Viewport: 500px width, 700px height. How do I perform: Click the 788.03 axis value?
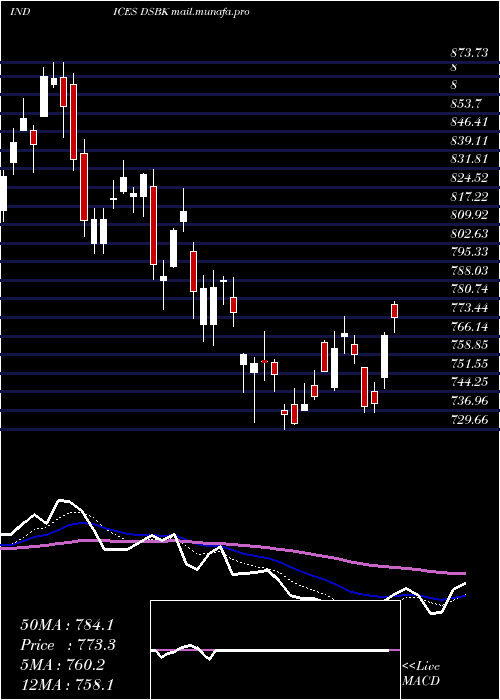469,271
